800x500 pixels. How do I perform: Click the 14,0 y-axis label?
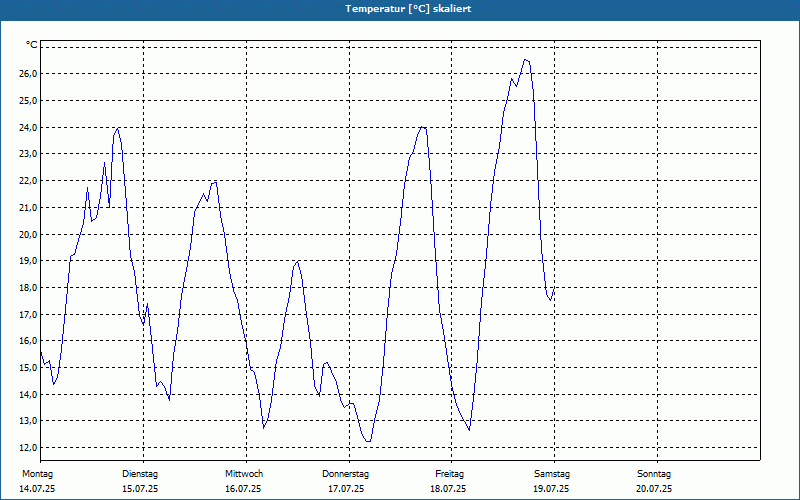29,394
